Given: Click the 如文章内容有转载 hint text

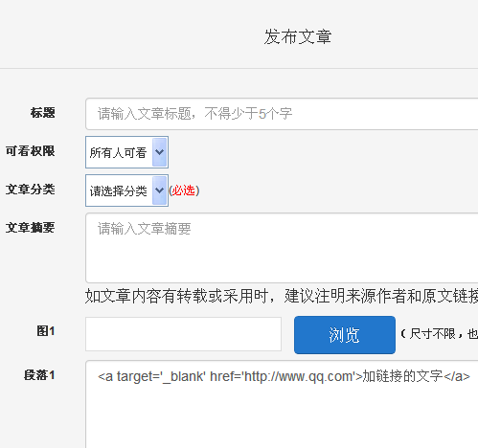Looking at the screenshot, I should 282,296.
